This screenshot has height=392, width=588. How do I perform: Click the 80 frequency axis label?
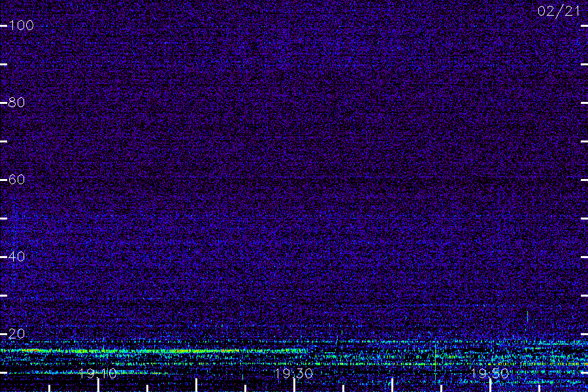pyautogui.click(x=17, y=103)
